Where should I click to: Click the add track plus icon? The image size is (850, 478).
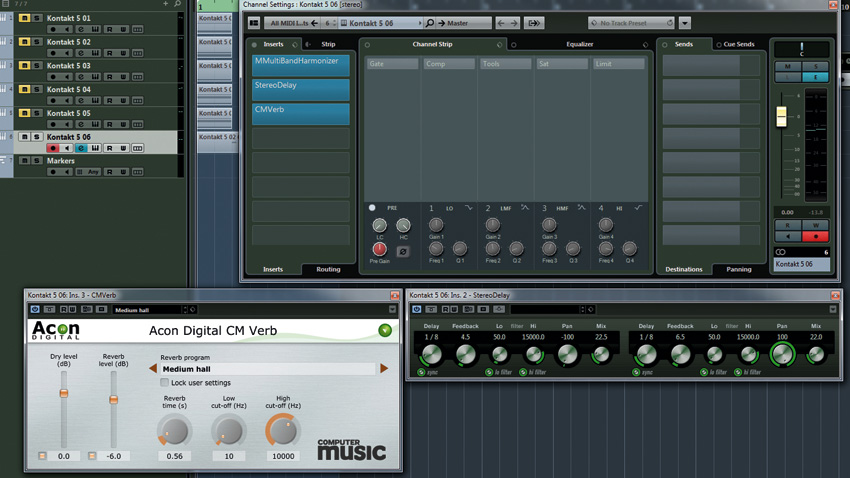[165, 4]
